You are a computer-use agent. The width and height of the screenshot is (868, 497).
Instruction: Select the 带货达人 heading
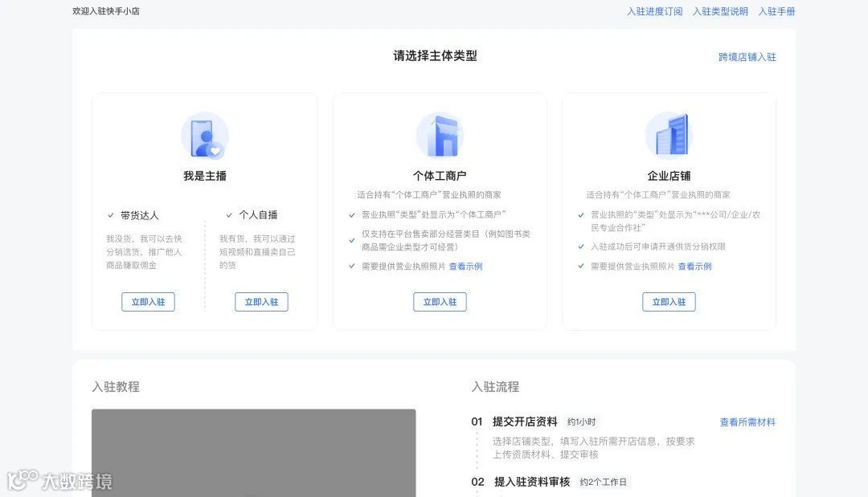[140, 215]
